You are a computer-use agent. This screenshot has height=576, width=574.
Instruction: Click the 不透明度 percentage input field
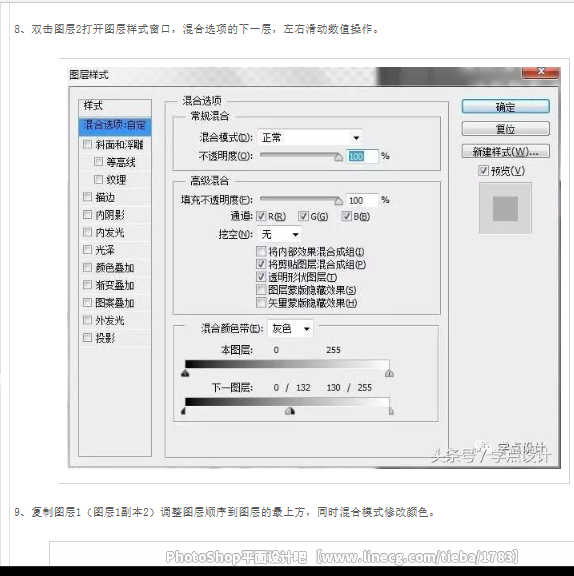pos(361,156)
